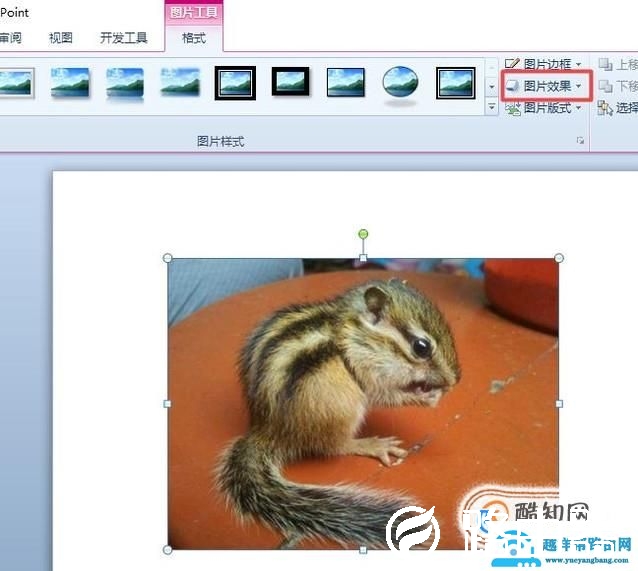Image resolution: width=638 pixels, height=571 pixels.
Task: Click the top-left corner resize handle
Action: click(x=167, y=258)
